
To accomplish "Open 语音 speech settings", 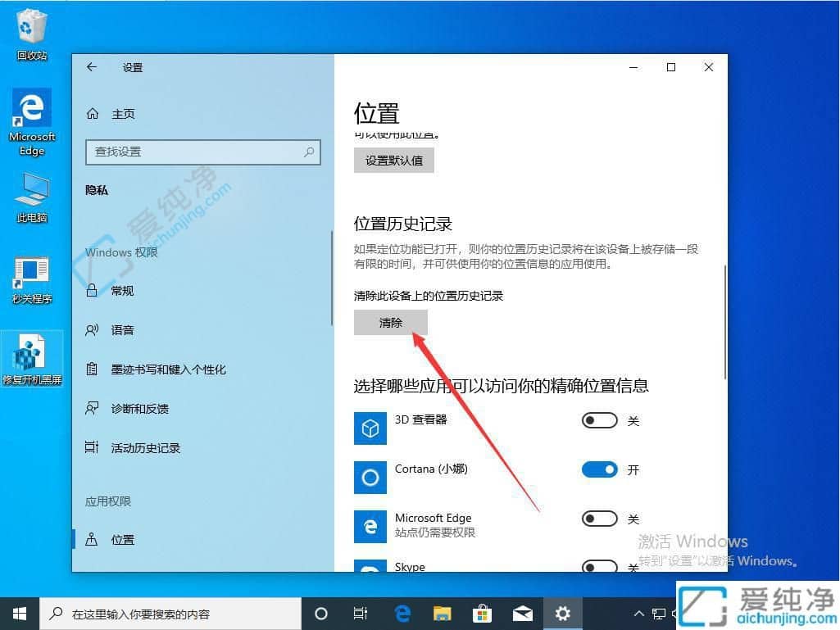I will click(x=122, y=330).
